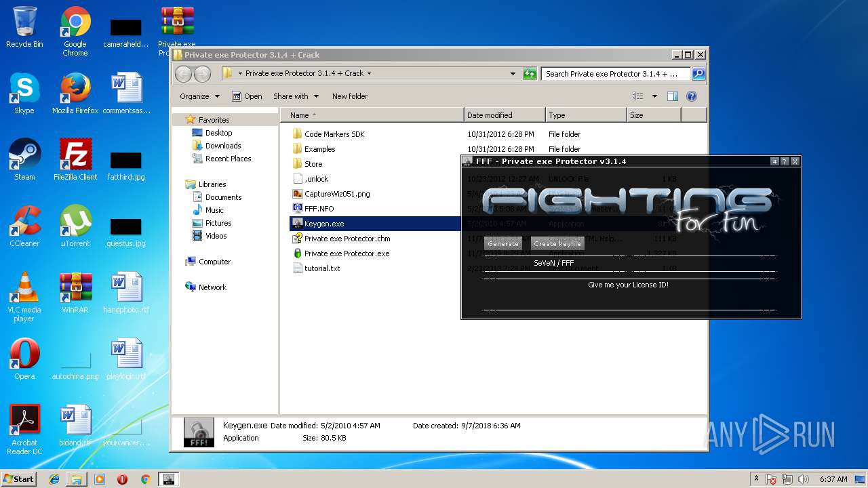The width and height of the screenshot is (868, 488).
Task: Open the breadcrumb chevron after the folder name
Action: point(368,73)
